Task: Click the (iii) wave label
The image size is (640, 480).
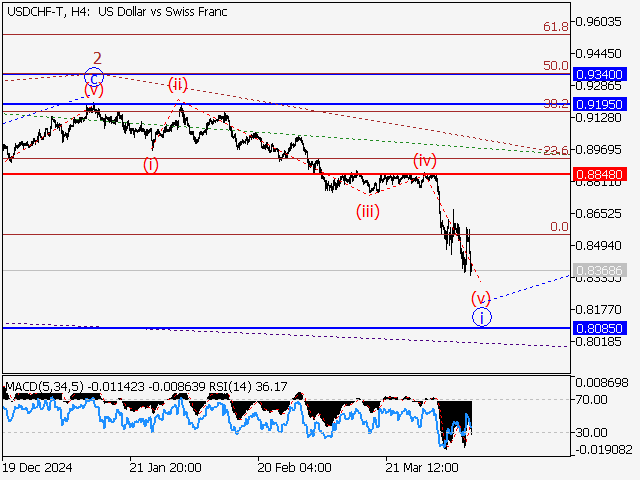Action: coord(369,210)
